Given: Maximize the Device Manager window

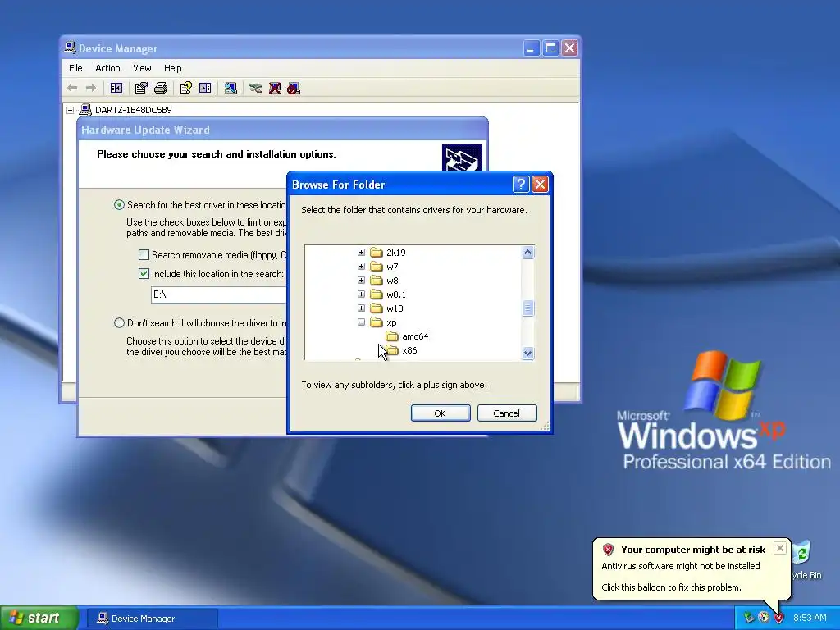Looking at the screenshot, I should click(550, 48).
